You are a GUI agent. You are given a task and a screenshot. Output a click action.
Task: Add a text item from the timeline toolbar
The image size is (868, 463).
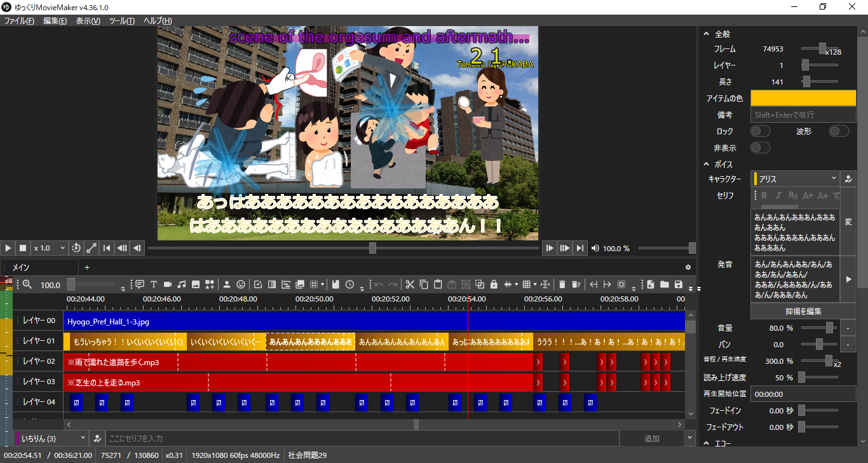[153, 284]
